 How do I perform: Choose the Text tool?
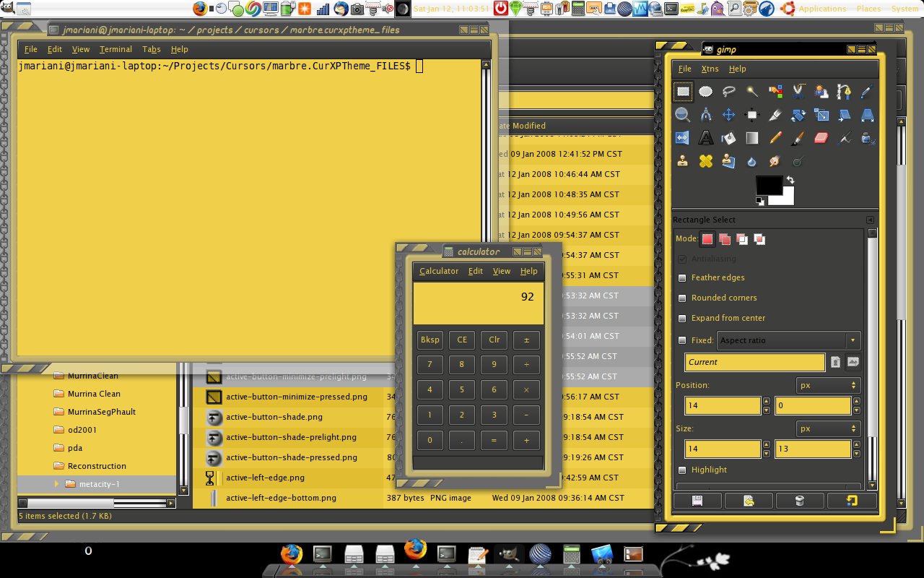(706, 137)
